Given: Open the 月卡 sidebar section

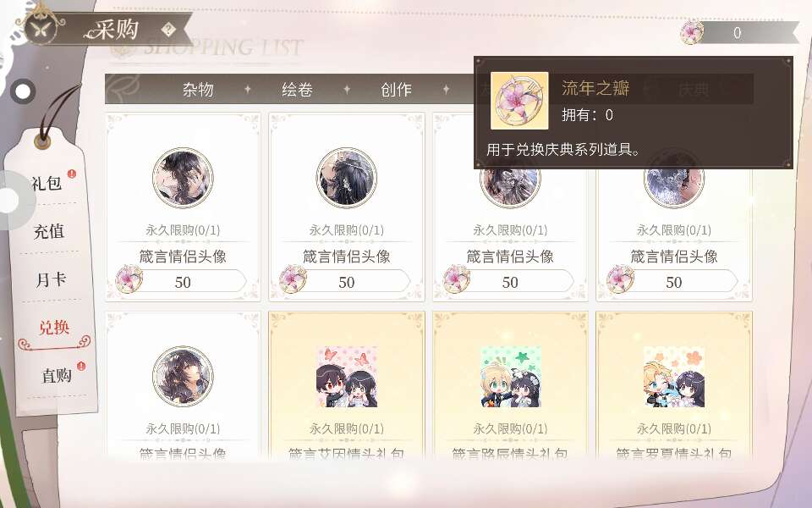Looking at the screenshot, I should pyautogui.click(x=51, y=279).
